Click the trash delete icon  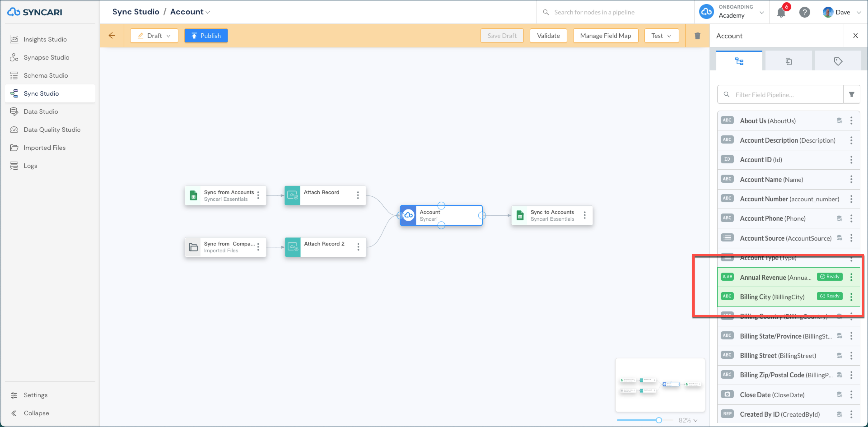[x=697, y=36]
